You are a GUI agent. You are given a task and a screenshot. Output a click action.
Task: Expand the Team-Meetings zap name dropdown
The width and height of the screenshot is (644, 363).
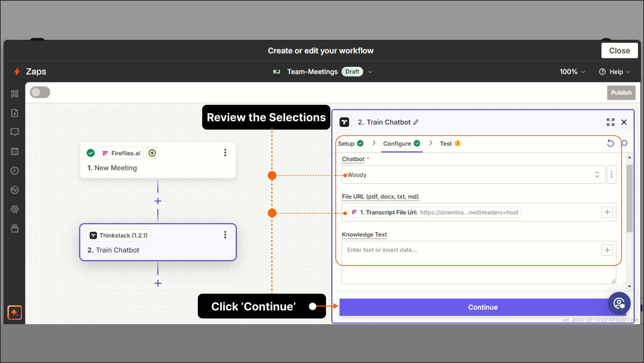pos(370,72)
